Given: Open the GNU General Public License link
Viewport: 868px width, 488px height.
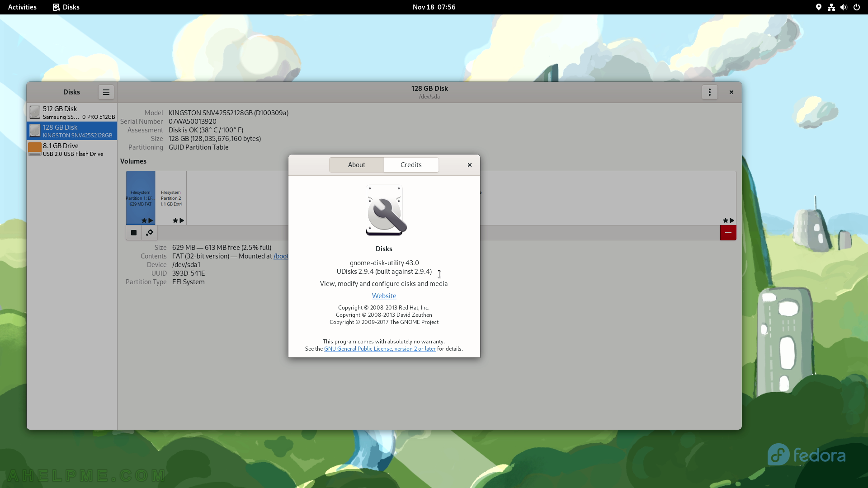Looking at the screenshot, I should coord(380,349).
